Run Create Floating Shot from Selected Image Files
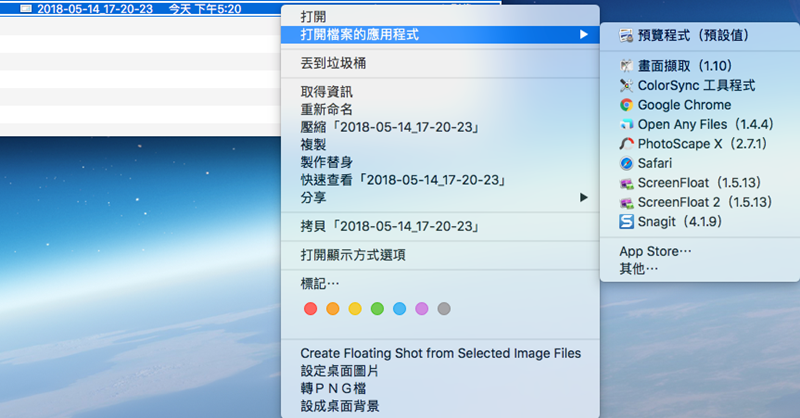Image resolution: width=800 pixels, height=418 pixels. click(440, 353)
